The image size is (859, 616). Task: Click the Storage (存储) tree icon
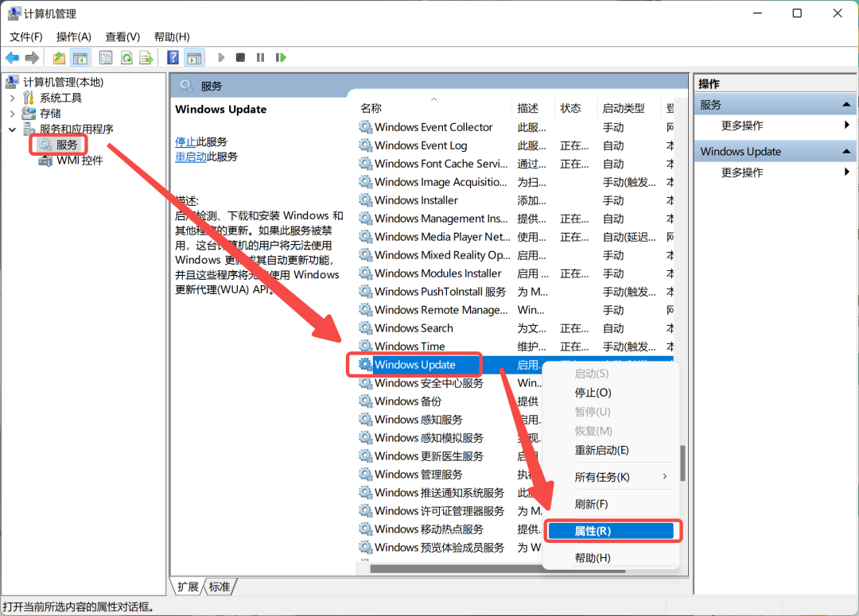(x=29, y=114)
